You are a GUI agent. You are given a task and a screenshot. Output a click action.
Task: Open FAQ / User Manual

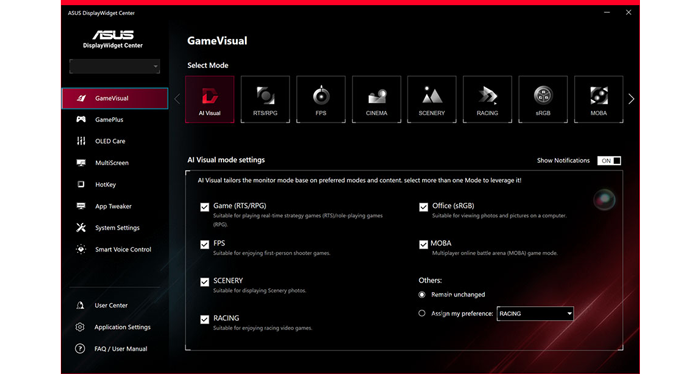[115, 349]
